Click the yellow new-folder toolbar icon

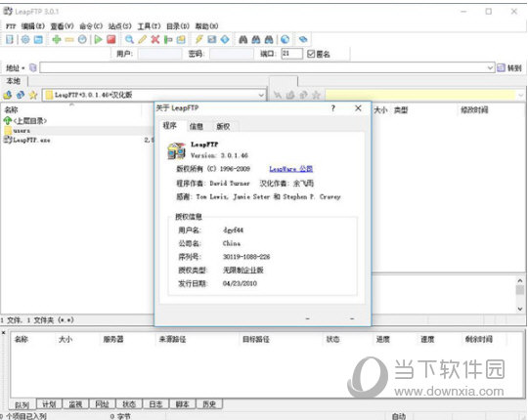[x=181, y=39]
